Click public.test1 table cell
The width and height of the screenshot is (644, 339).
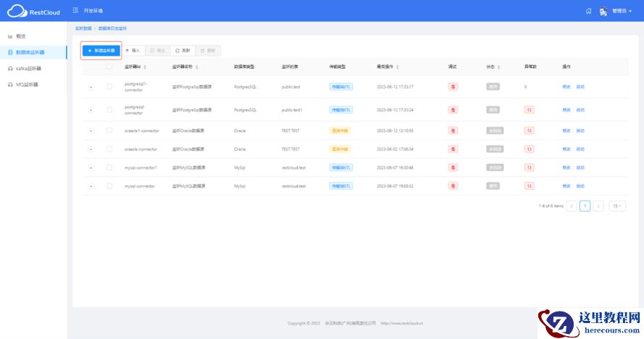[292, 109]
